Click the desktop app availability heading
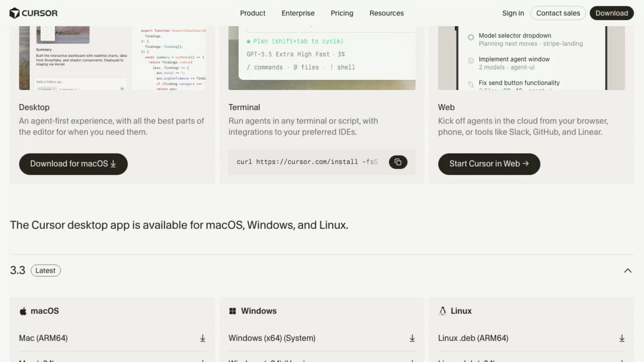Image resolution: width=644 pixels, height=362 pixels. (179, 225)
